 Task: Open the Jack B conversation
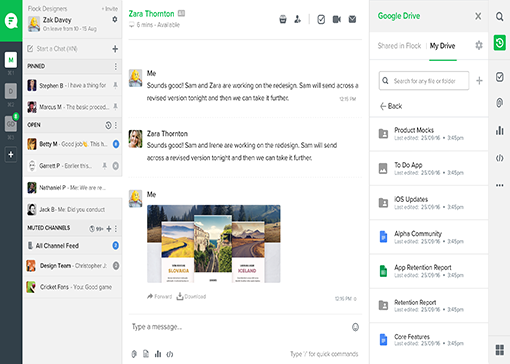point(73,209)
